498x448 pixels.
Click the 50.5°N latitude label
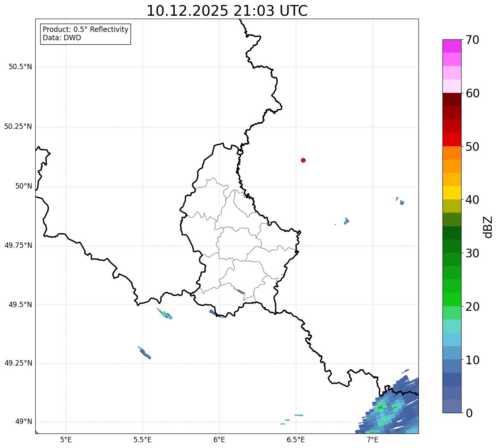[20, 67]
